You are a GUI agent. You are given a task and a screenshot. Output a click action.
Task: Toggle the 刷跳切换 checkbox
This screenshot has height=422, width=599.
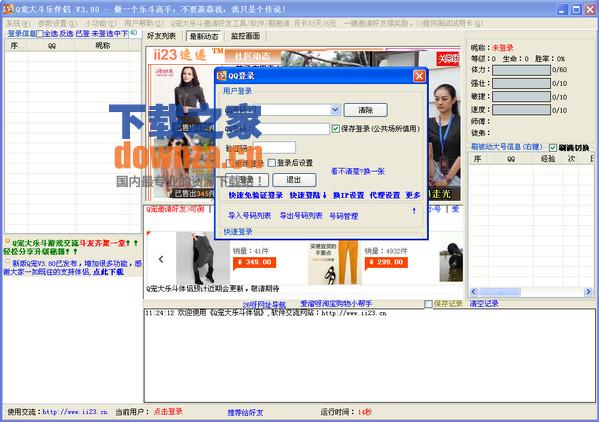553,147
